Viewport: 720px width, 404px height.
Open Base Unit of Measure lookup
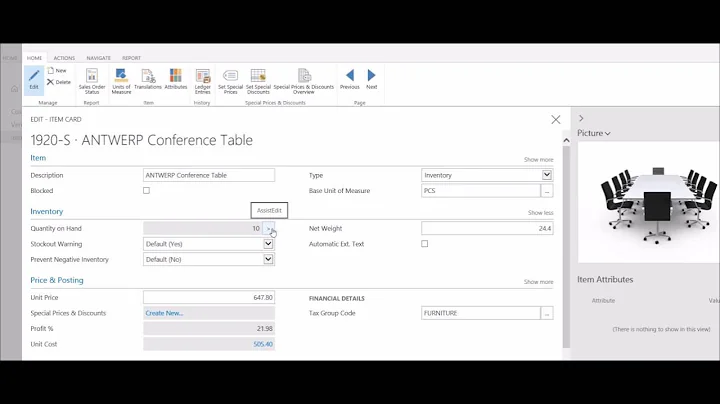547,191
